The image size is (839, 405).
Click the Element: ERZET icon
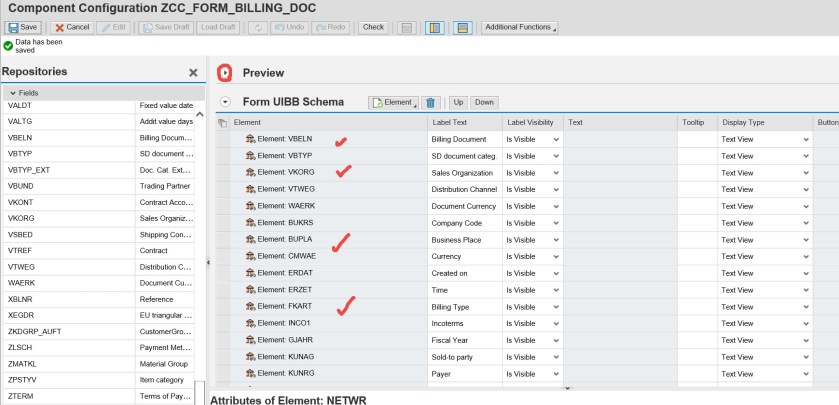(250, 289)
